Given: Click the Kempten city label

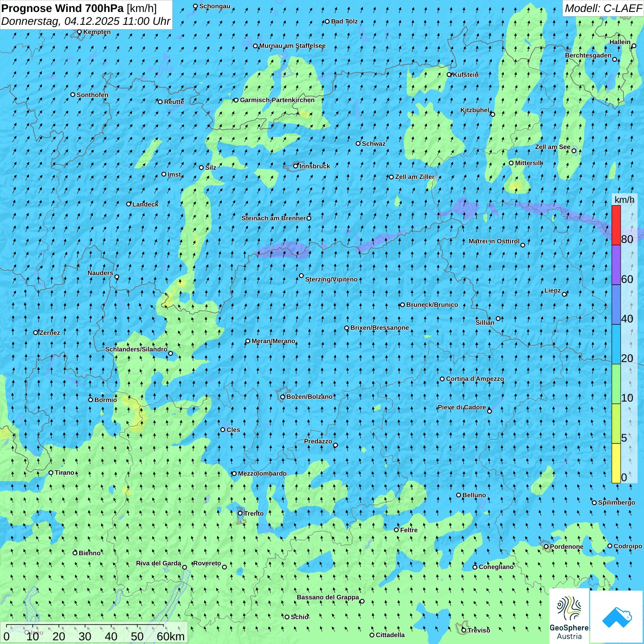Looking at the screenshot, I should pos(97,32).
